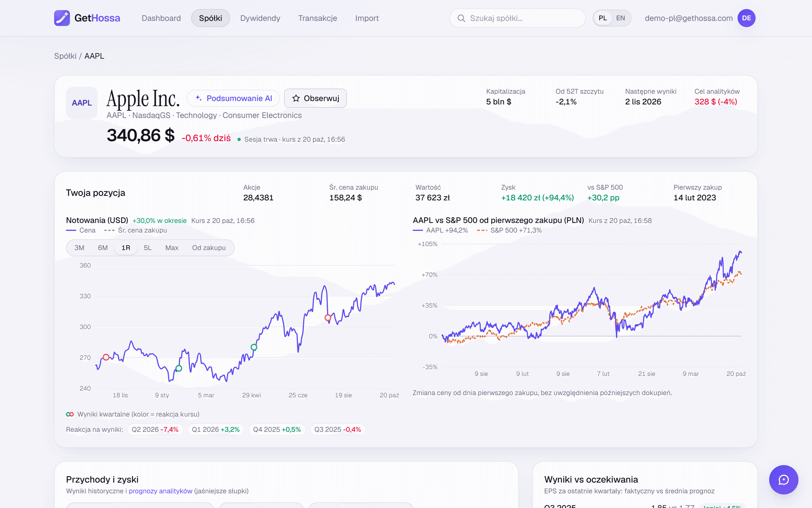Click the red earnings marker near 18 lis
This screenshot has height=508, width=812.
[x=106, y=357]
